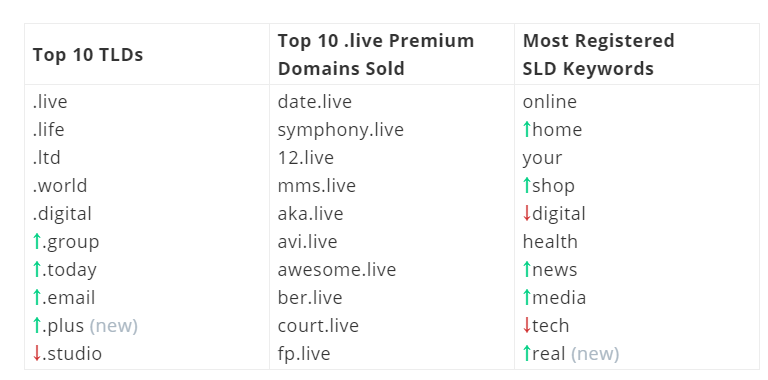
Task: Click the awesome.live table entry
Action: (336, 270)
